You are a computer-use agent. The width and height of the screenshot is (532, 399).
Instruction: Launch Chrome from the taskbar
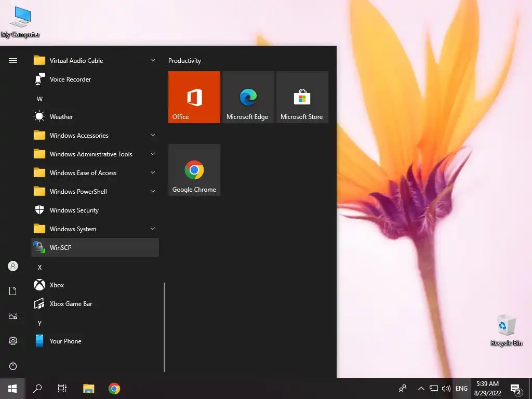[114, 389]
